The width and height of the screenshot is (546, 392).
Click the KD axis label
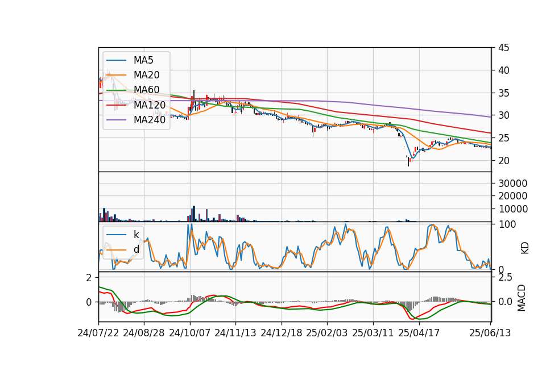[525, 248]
